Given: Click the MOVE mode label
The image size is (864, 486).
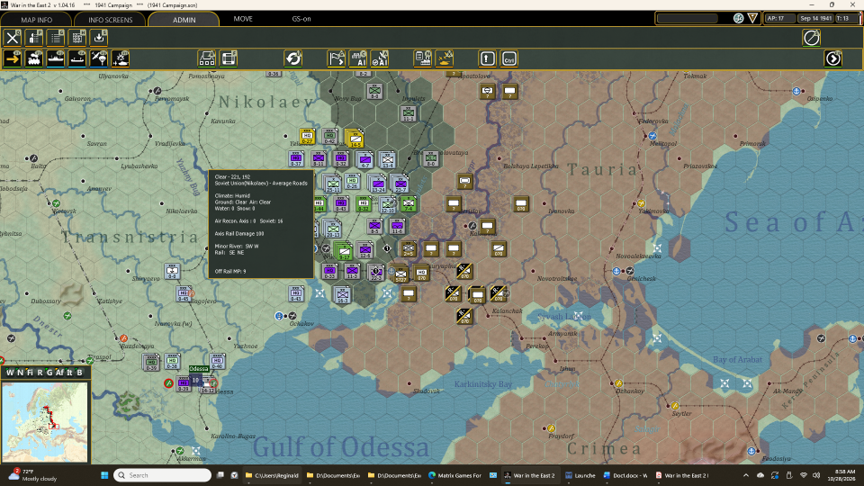Looking at the screenshot, I should 243,19.
